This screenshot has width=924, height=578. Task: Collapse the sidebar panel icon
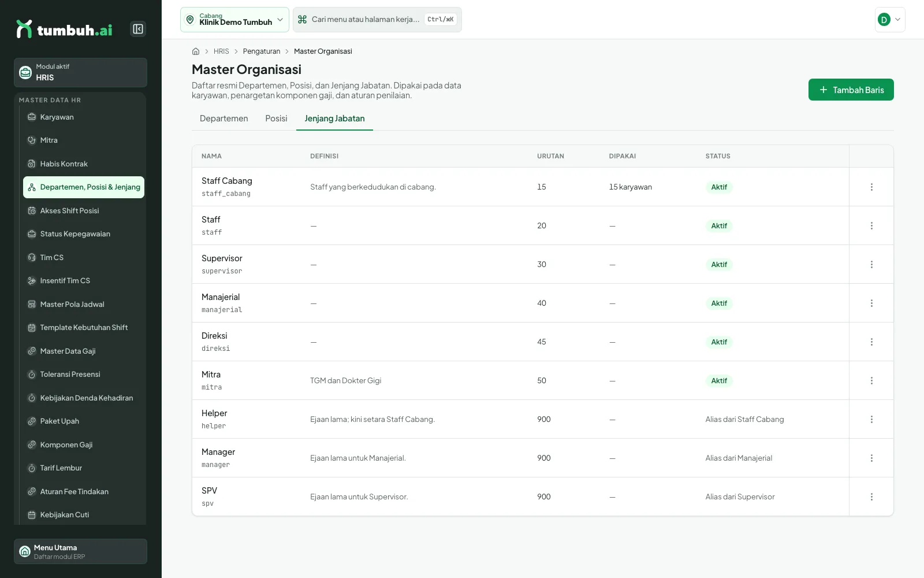(138, 29)
